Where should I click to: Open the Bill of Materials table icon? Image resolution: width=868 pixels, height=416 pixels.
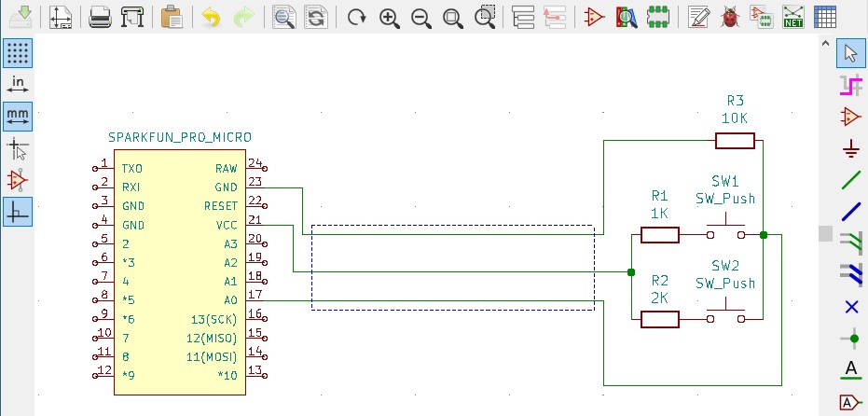coord(825,17)
